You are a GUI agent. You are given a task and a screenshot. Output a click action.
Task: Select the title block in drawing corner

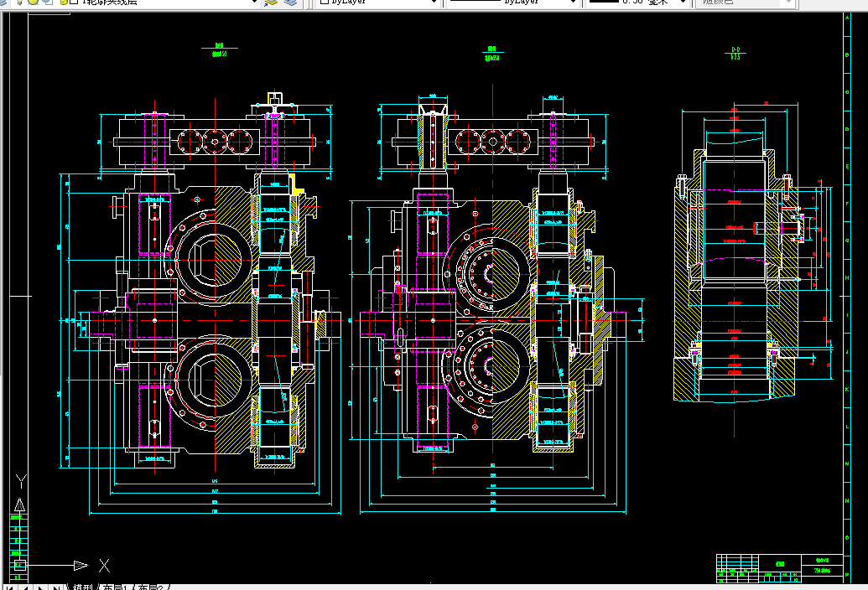click(x=779, y=568)
